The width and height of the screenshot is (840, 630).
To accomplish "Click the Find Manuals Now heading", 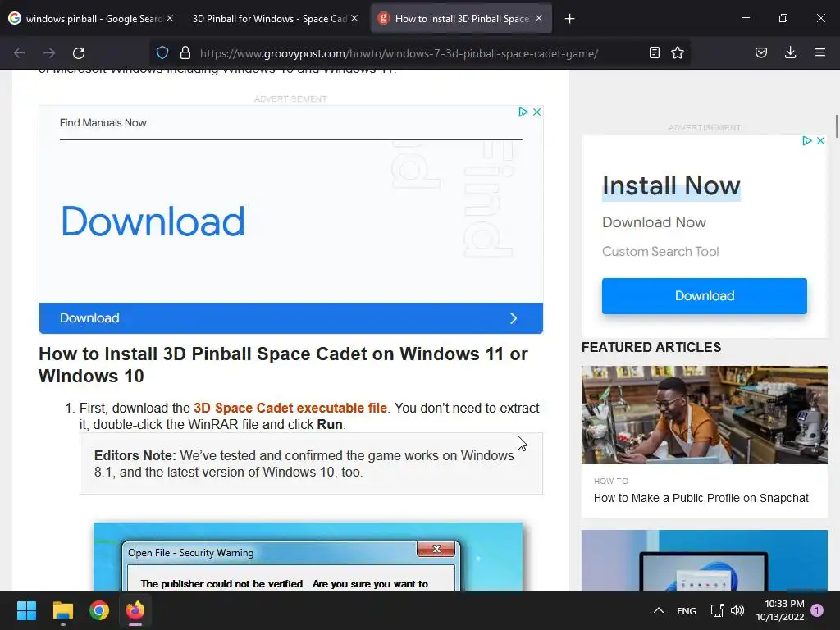I will [x=103, y=123].
